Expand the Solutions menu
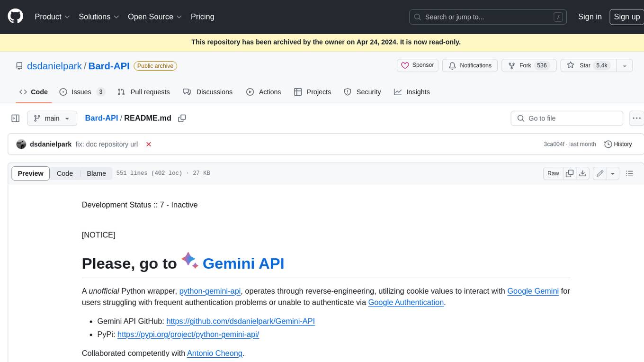Screen dimensions: 644x362 click(x=99, y=17)
